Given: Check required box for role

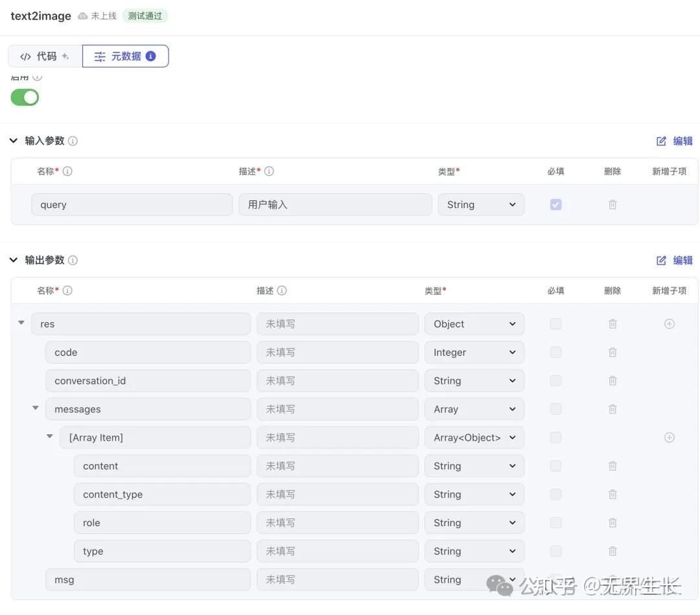Looking at the screenshot, I should [x=556, y=522].
